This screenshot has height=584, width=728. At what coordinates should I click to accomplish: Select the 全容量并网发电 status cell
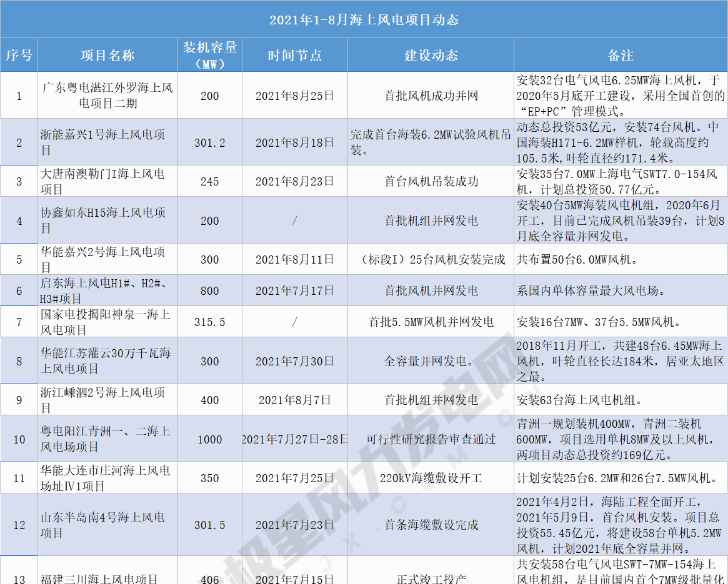point(431,361)
